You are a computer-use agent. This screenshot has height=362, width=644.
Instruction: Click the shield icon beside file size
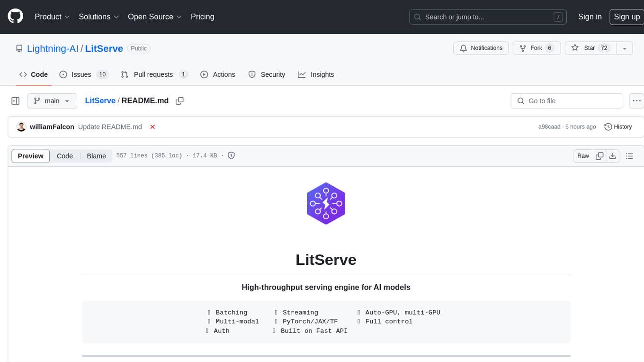[231, 155]
